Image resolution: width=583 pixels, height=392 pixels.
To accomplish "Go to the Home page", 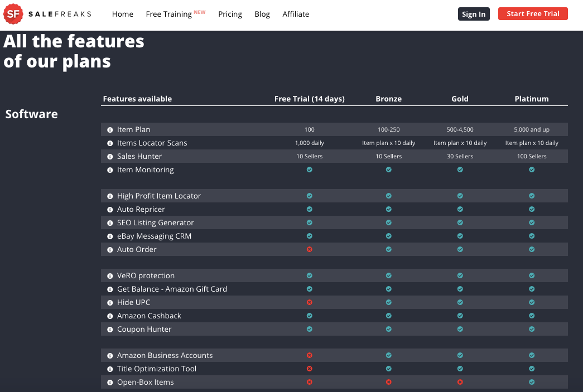I will 123,14.
